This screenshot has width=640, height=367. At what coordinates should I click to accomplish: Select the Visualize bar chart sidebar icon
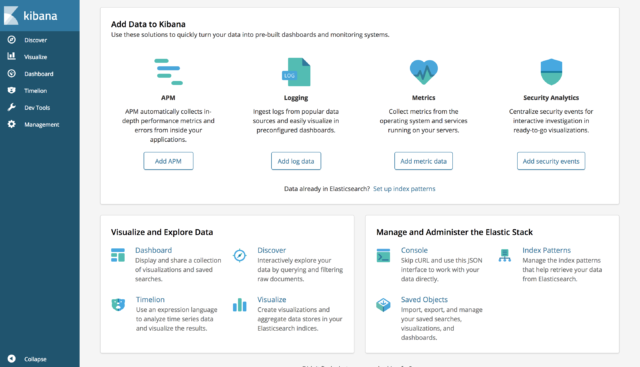click(11, 56)
